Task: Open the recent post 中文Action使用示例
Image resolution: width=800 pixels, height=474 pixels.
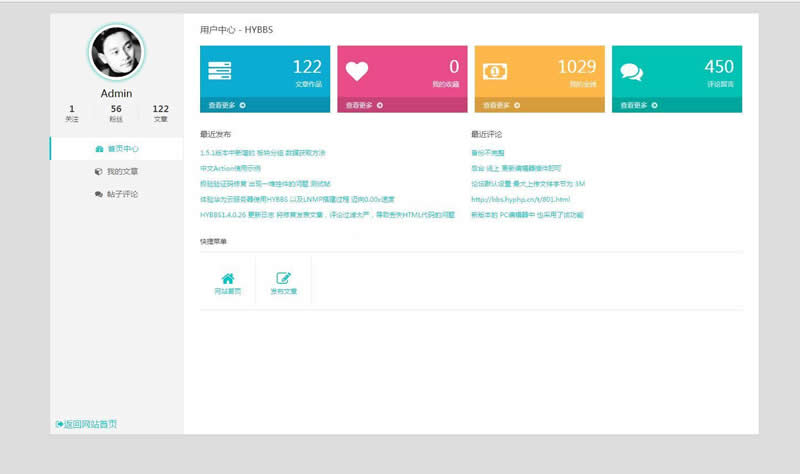Action: (230, 168)
